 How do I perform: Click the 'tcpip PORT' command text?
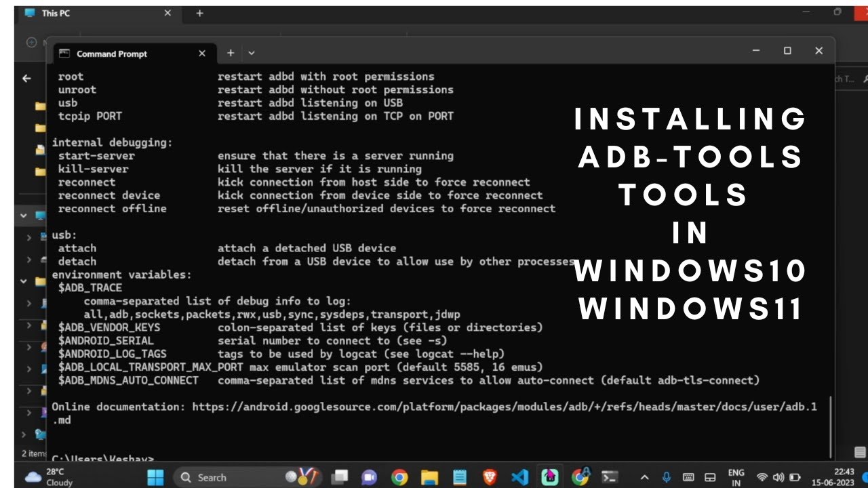click(x=90, y=116)
